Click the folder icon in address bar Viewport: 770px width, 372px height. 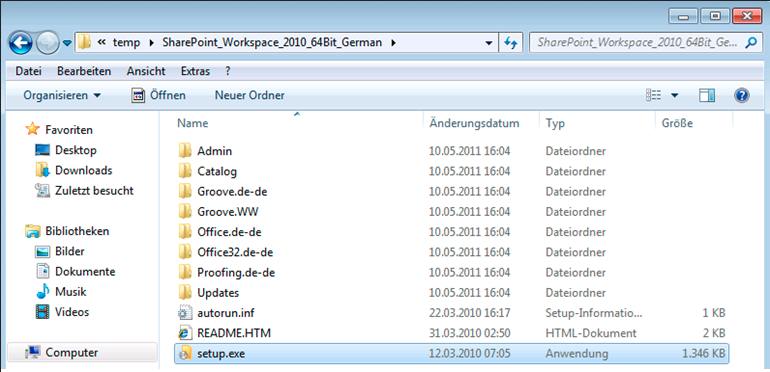coord(84,43)
